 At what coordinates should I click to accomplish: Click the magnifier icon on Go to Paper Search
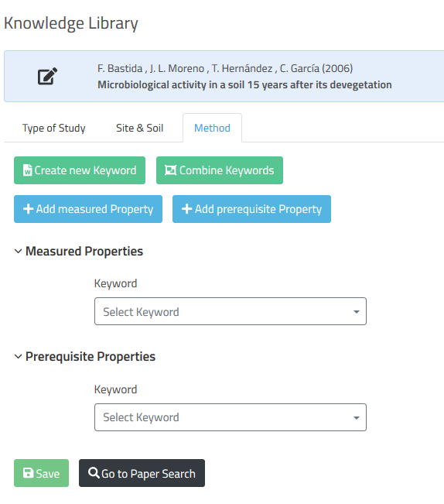tap(94, 473)
